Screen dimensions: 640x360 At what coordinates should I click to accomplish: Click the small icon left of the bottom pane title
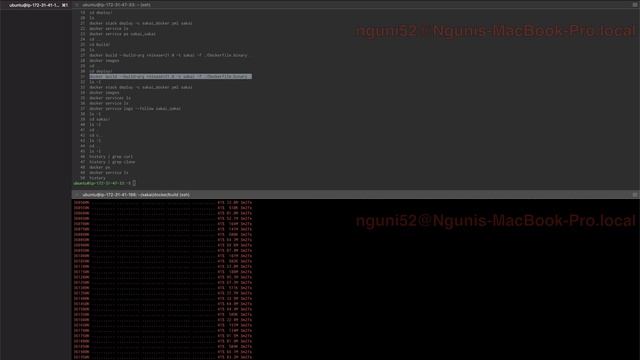click(77, 195)
